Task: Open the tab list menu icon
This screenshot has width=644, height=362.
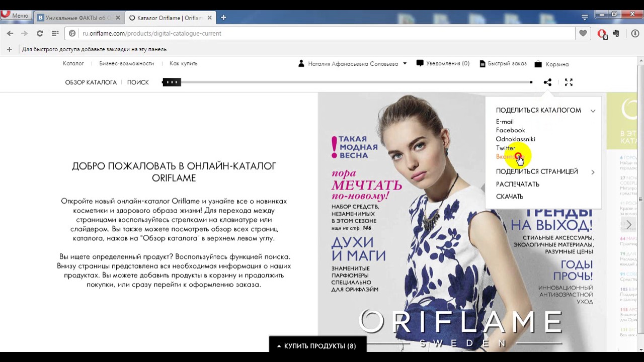Action: [585, 18]
